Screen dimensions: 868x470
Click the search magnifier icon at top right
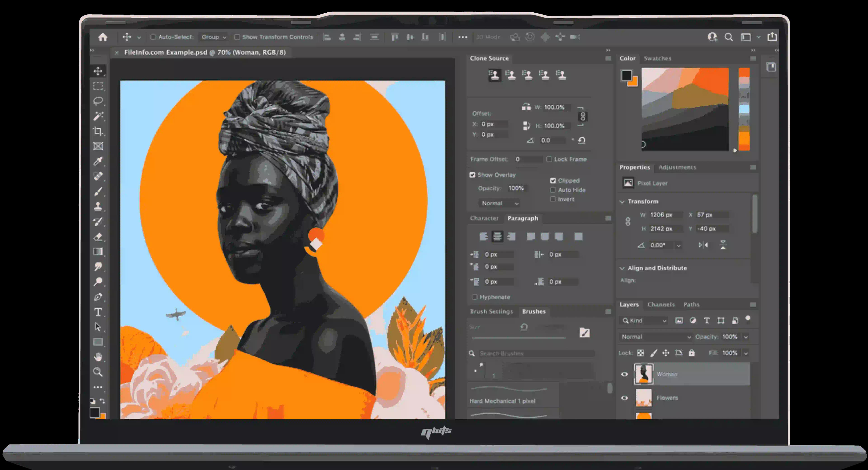coord(729,37)
